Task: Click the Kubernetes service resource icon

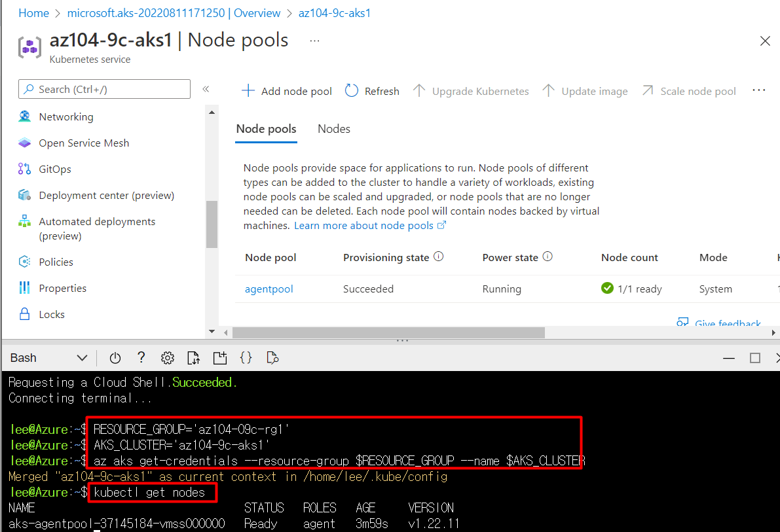Action: coord(30,48)
